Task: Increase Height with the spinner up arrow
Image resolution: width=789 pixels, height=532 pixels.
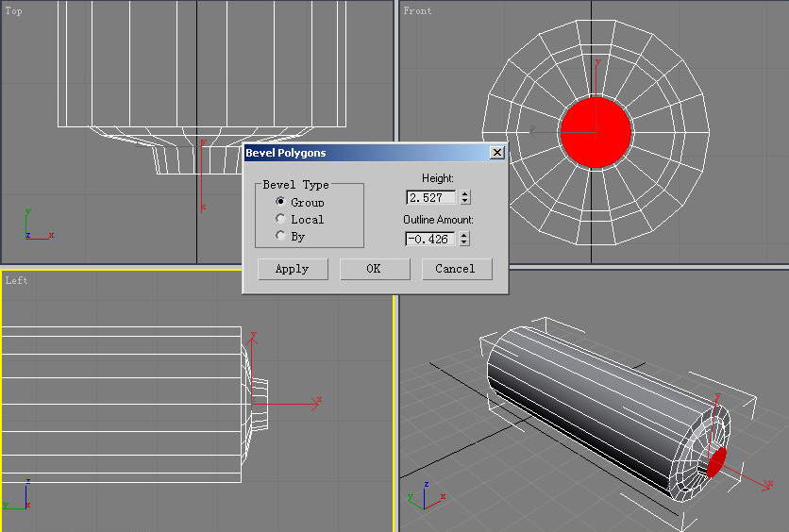Action: 464,194
